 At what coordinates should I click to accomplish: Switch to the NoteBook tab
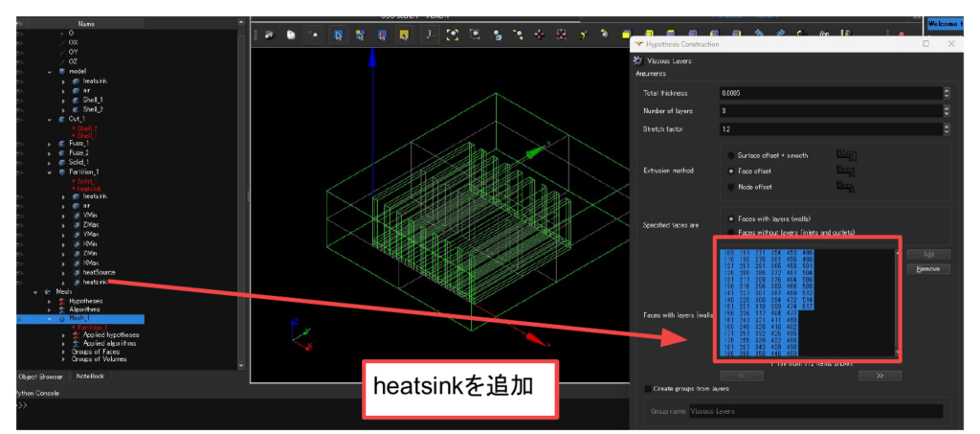coord(91,377)
